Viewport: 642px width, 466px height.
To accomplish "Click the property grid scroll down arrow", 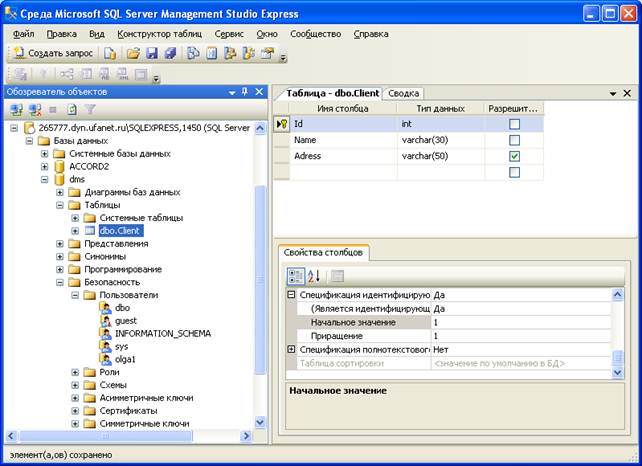I will tap(617, 372).
